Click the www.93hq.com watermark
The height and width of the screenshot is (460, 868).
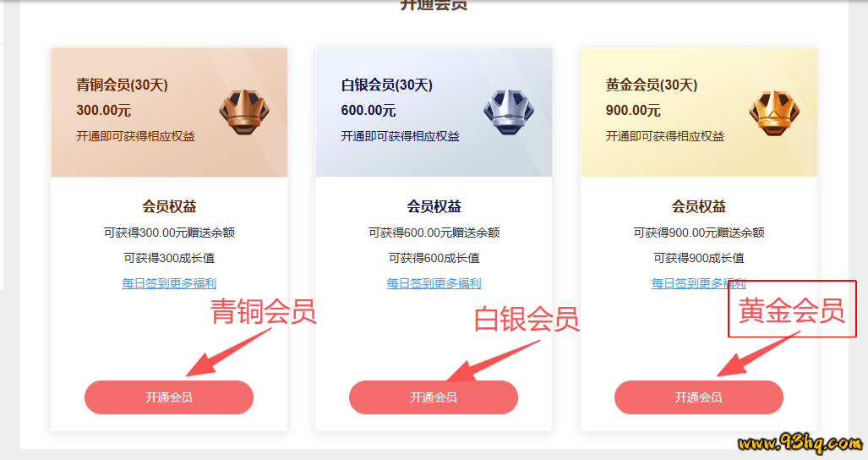coord(800,442)
